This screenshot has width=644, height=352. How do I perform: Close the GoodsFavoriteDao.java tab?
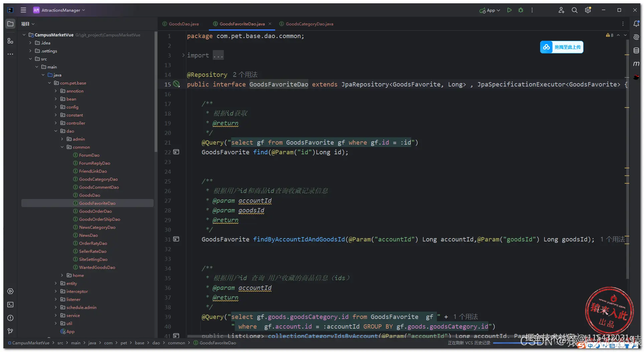270,24
